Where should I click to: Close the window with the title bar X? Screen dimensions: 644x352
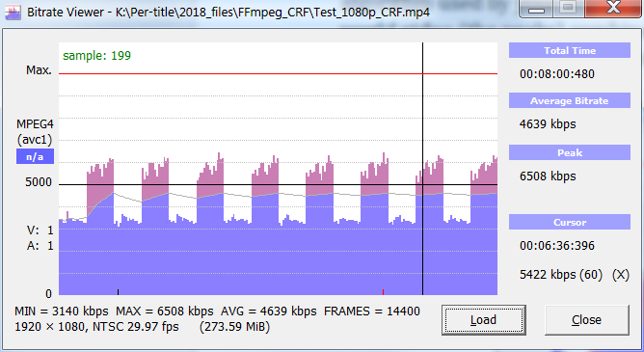tap(613, 9)
